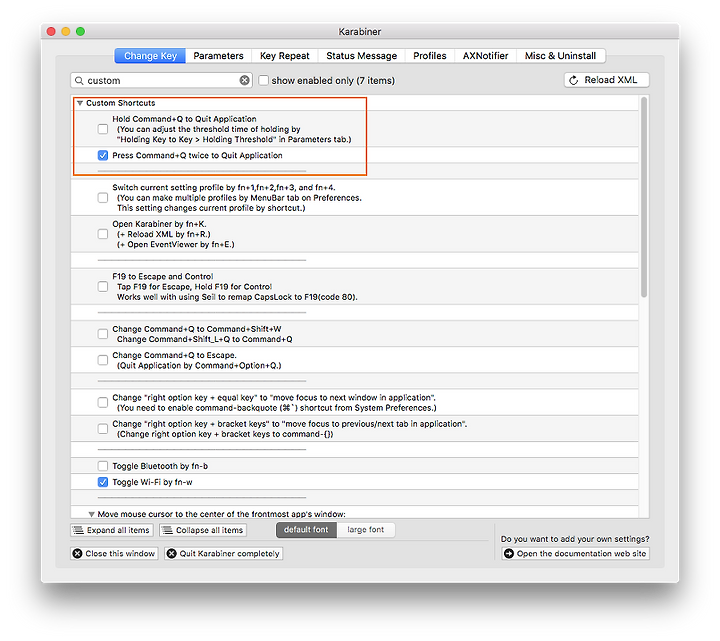
Task: Enable Open Karabiner by fn+K
Action: coord(103,234)
